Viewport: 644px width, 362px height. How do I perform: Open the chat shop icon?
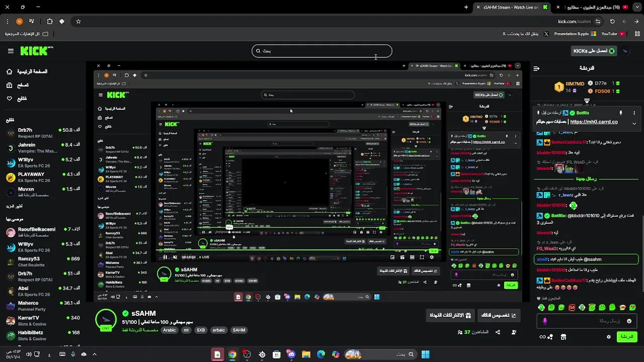pyautogui.click(x=563, y=337)
